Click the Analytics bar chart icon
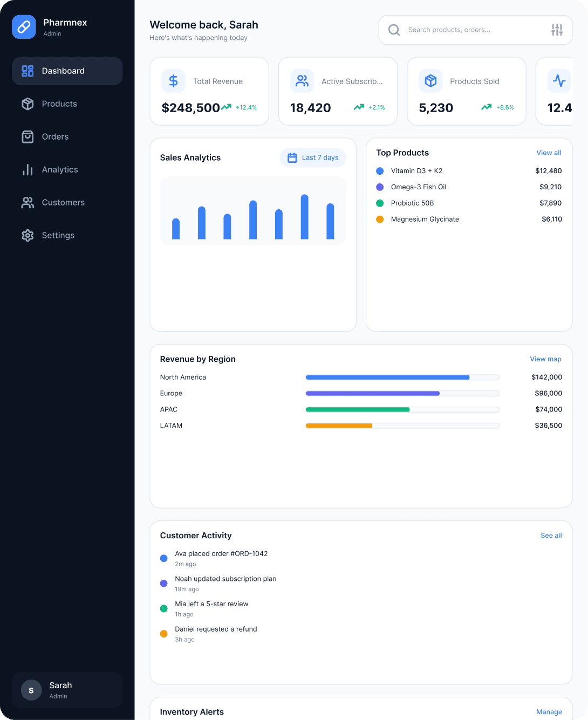Screen dimensions: 588x720 point(28,169)
